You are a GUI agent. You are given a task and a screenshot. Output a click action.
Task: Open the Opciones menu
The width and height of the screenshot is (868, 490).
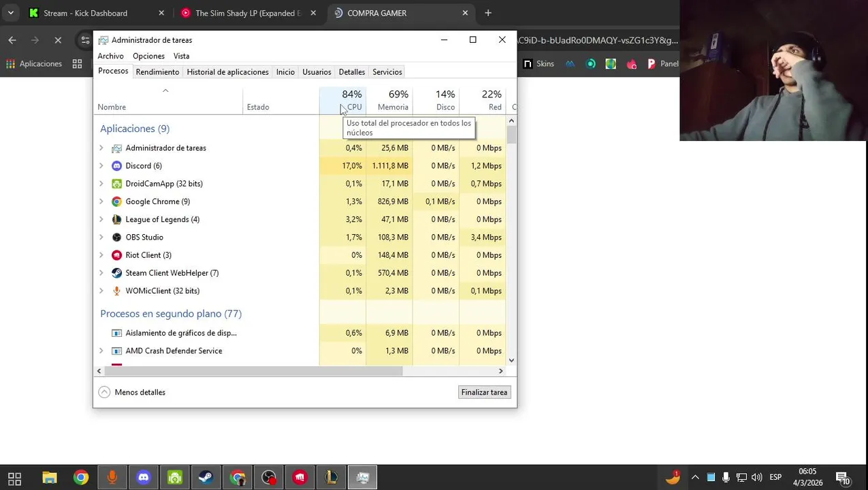pos(148,56)
